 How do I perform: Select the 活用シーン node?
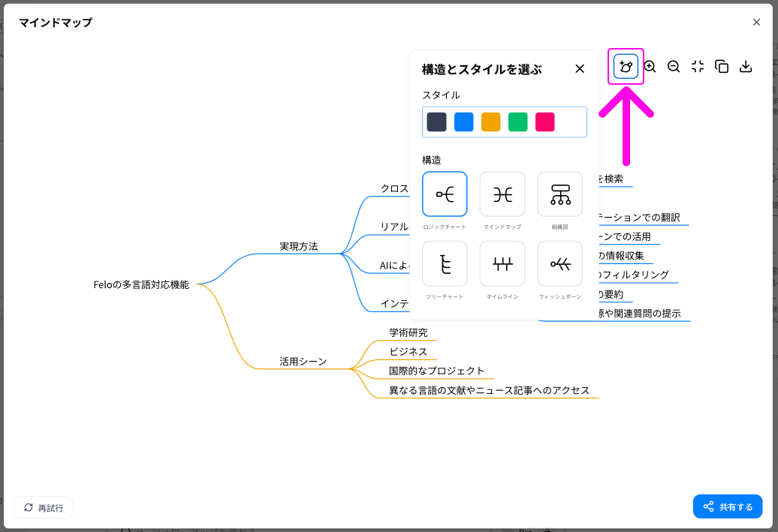pos(303,362)
